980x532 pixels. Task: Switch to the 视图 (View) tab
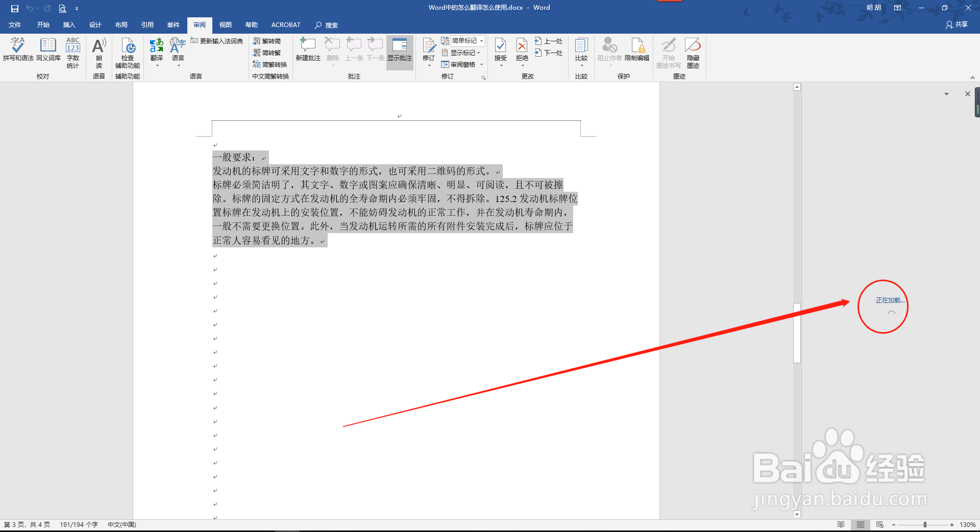(226, 24)
